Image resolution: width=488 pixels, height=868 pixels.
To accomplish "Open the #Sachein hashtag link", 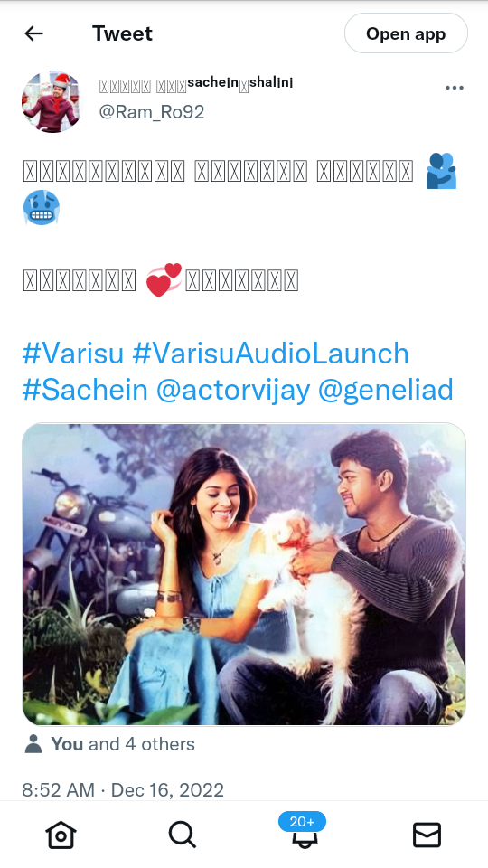I will (x=85, y=390).
